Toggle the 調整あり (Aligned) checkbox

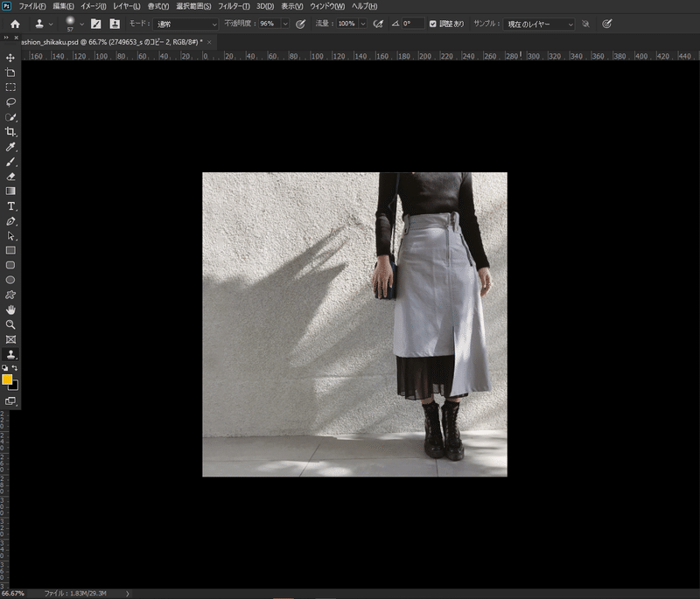(432, 24)
